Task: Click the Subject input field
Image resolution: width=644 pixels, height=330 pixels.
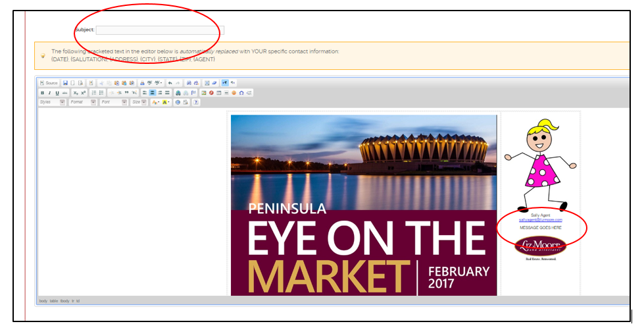Action: 160,30
